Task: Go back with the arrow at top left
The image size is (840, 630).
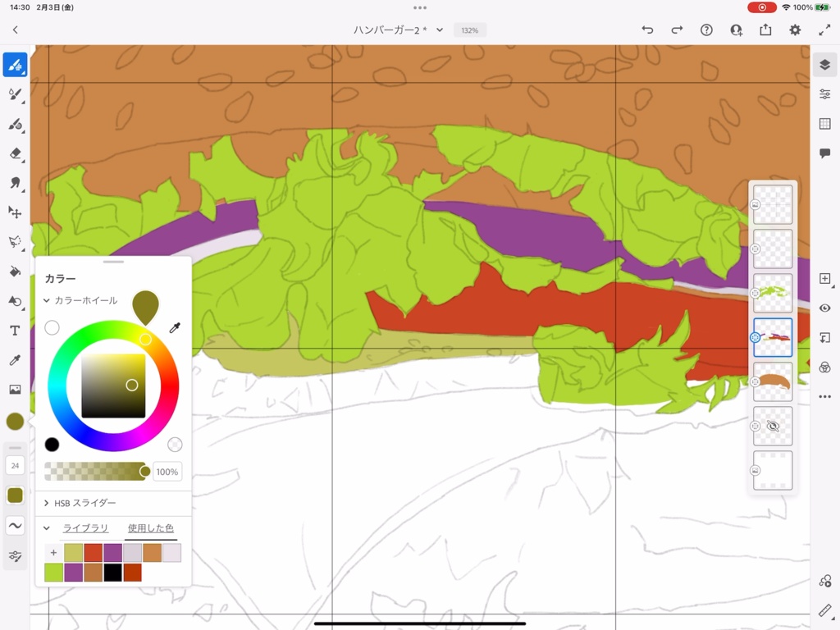Action: click(15, 30)
